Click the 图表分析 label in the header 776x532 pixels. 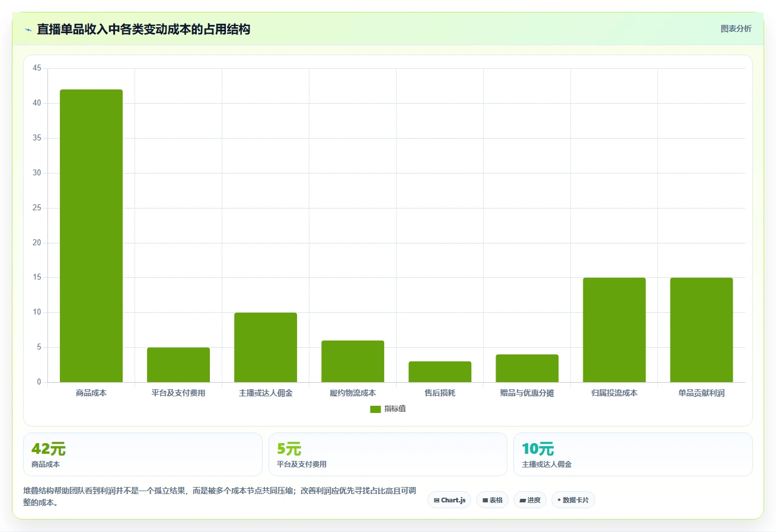pyautogui.click(x=736, y=28)
